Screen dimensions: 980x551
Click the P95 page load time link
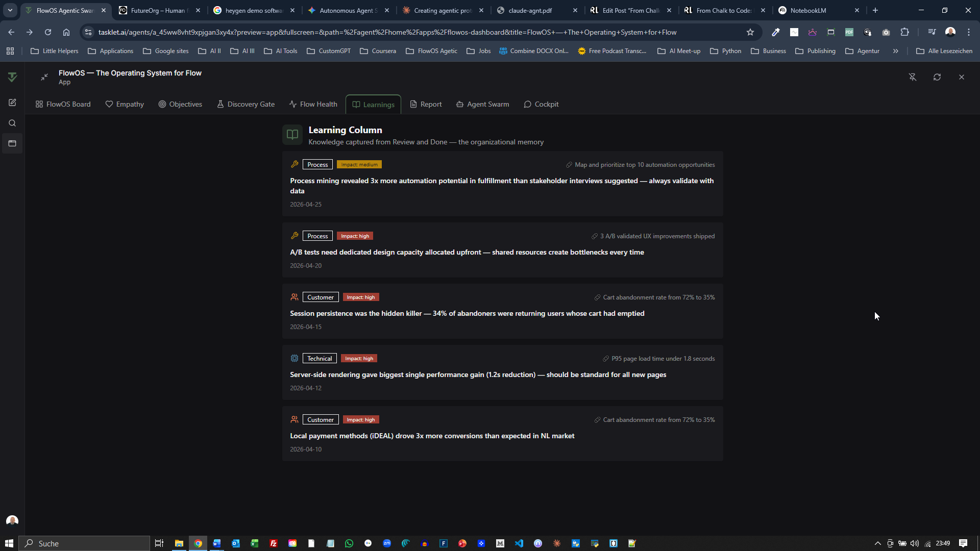tap(663, 359)
